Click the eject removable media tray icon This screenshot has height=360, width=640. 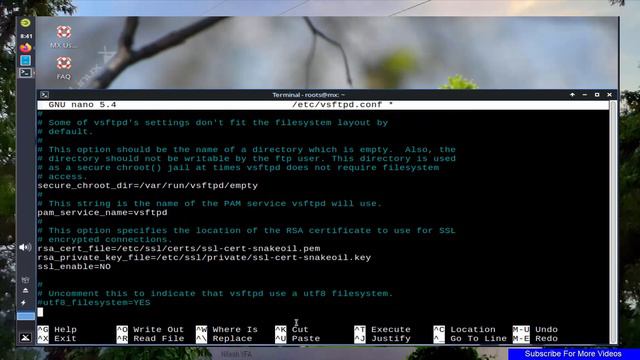[25, 291]
